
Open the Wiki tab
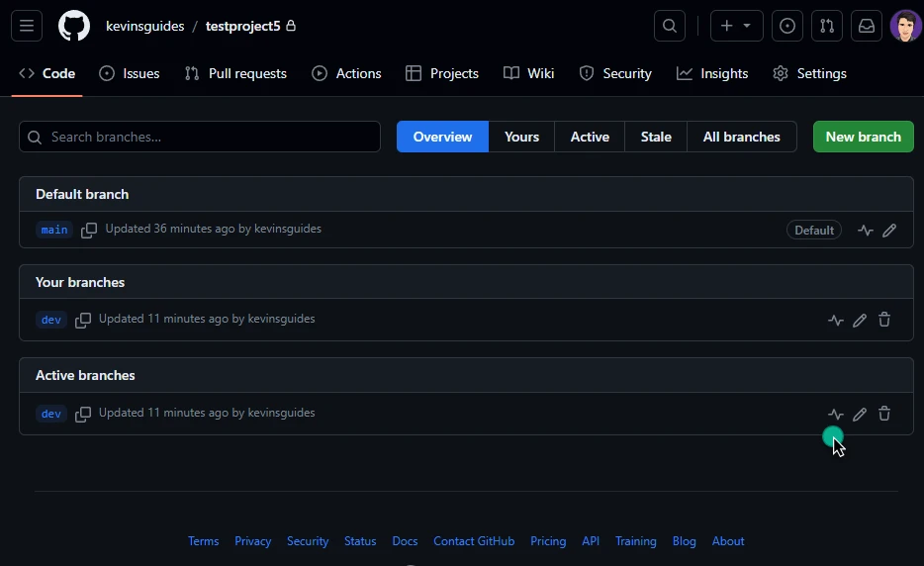528,73
